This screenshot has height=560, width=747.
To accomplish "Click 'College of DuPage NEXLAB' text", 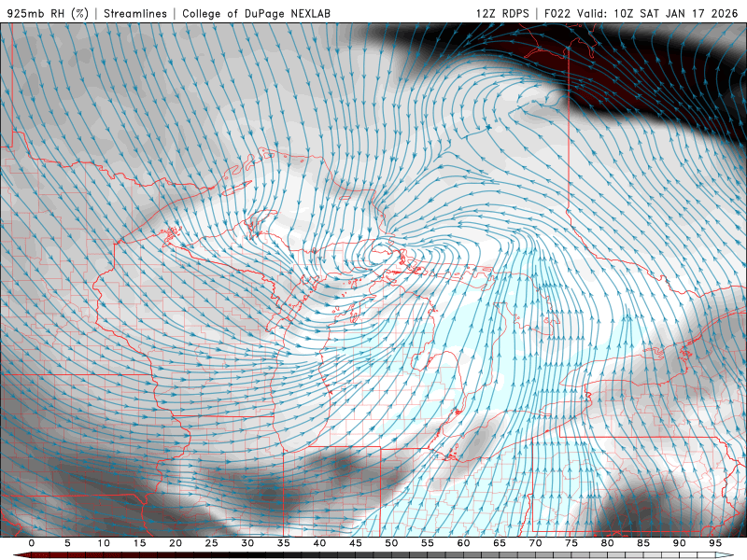I will pyautogui.click(x=256, y=13).
